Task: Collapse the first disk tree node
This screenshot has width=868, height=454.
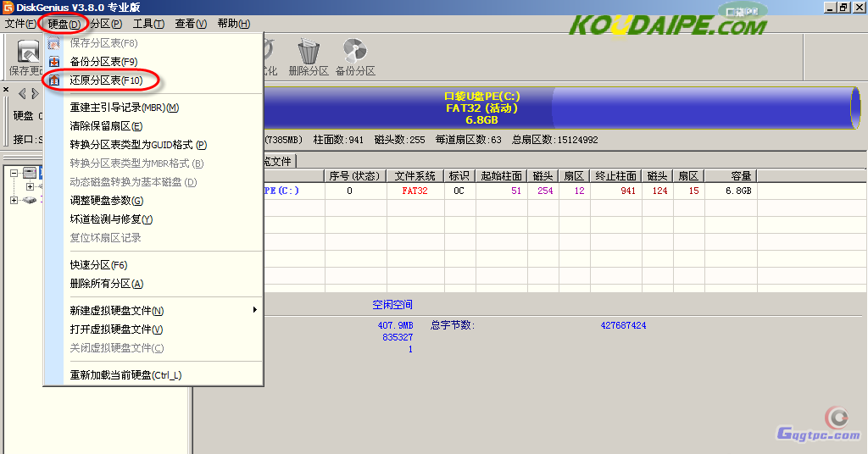Action: 14,173
